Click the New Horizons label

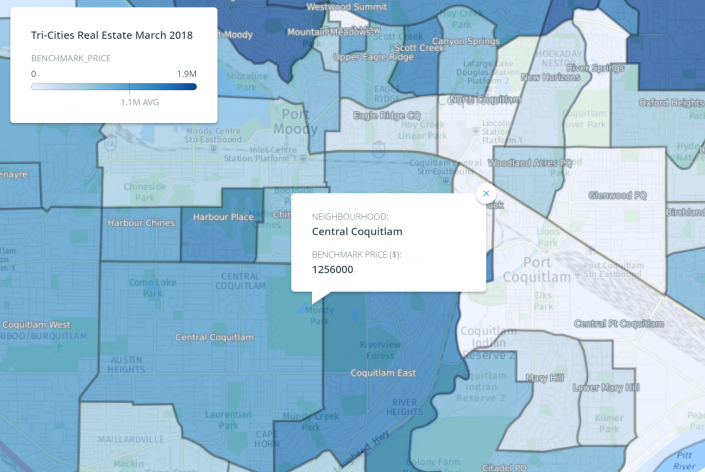[550, 77]
